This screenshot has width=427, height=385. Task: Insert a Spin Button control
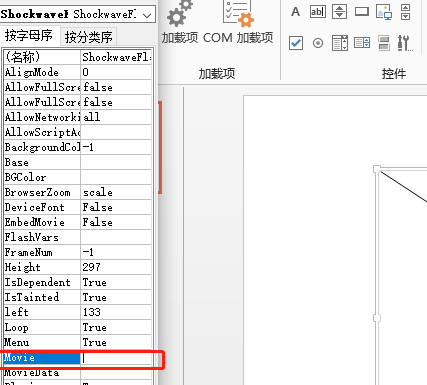tap(339, 12)
